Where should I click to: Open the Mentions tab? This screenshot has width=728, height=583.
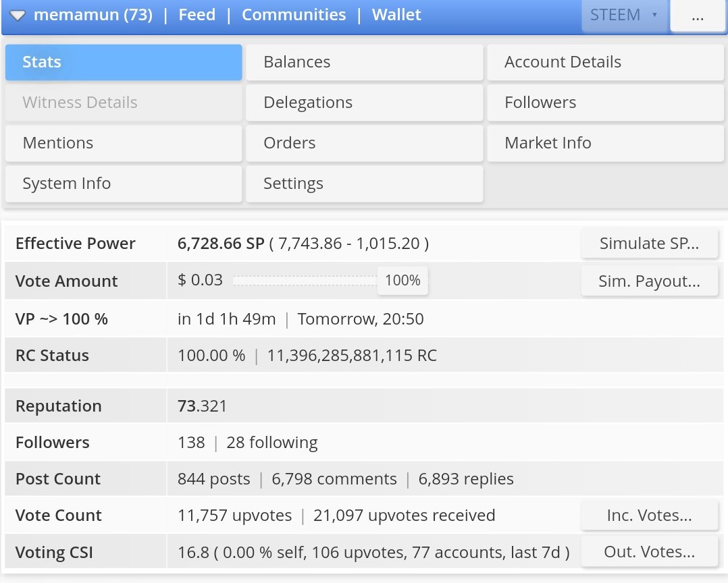pyautogui.click(x=124, y=143)
